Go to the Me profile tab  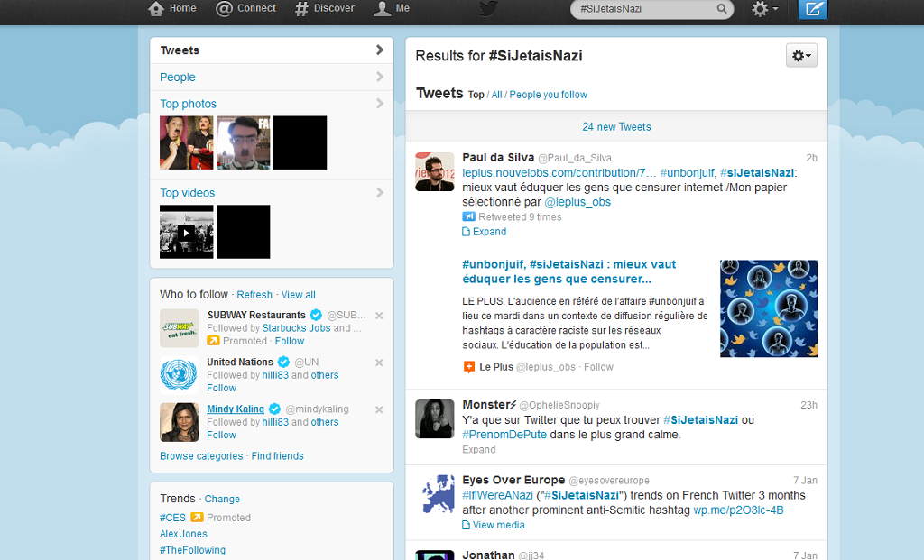tap(392, 8)
